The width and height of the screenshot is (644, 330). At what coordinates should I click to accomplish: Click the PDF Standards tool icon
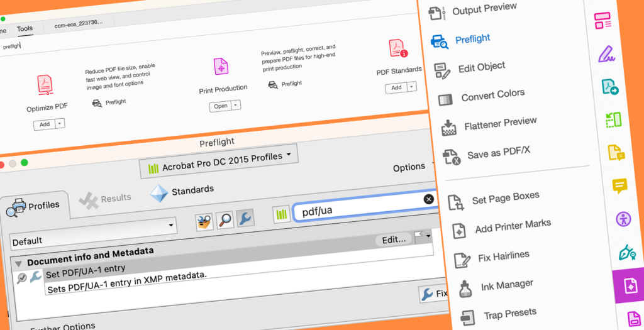[397, 48]
